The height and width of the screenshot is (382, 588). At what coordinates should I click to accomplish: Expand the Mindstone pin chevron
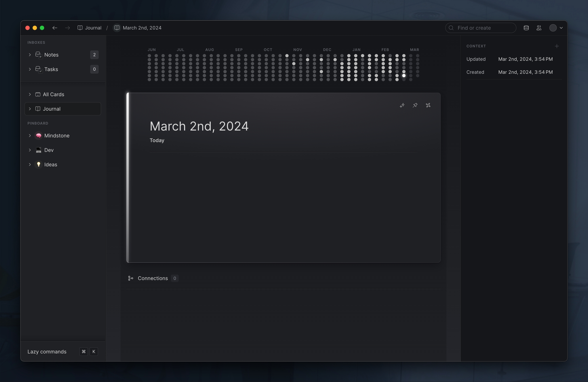click(30, 136)
